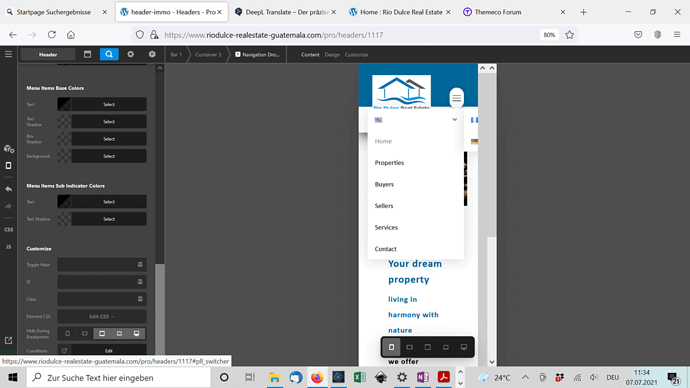Switch to Themeco Forum browser tab
Screen dimensions: 690x388
[x=514, y=12]
